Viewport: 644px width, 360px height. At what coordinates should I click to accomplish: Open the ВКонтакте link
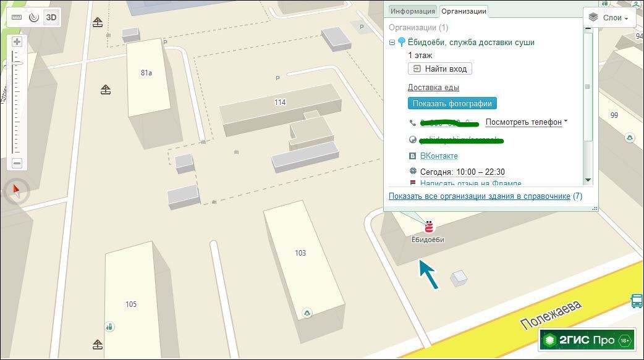[x=438, y=156]
